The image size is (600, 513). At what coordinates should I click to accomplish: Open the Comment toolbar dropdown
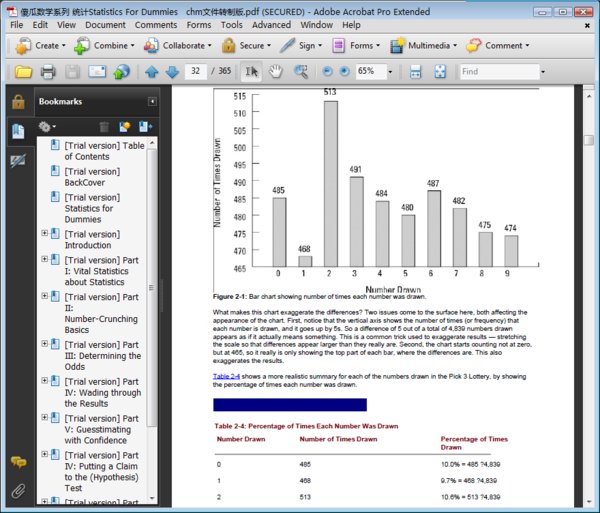tap(497, 46)
